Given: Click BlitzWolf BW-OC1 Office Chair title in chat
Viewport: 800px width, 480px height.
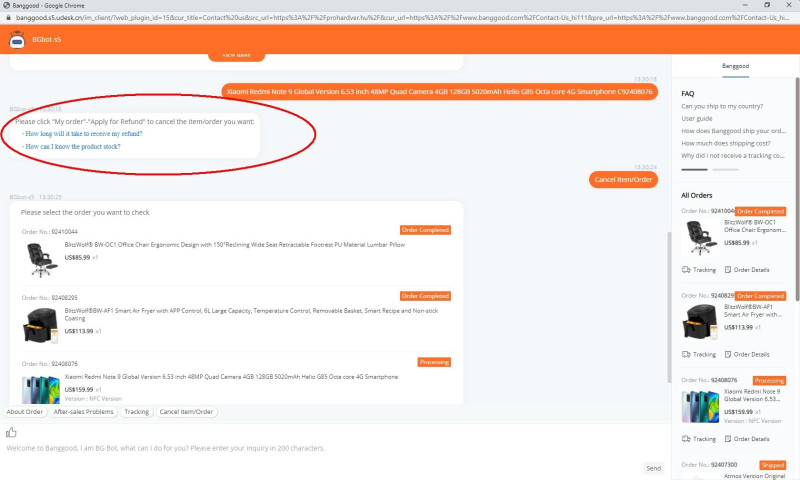Looking at the screenshot, I should 235,245.
